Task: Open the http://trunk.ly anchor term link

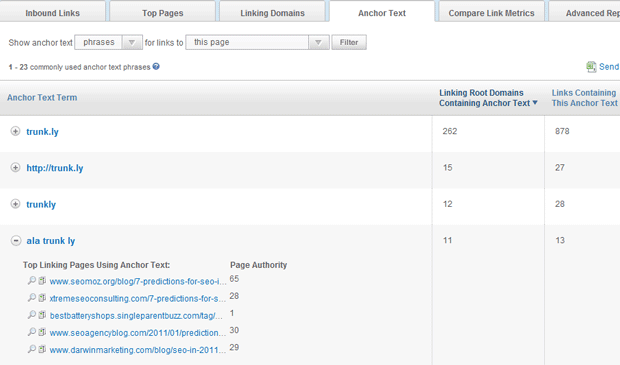Action: pyautogui.click(x=55, y=168)
